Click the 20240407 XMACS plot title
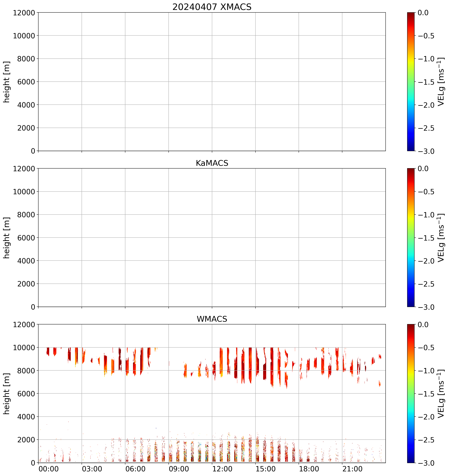The height and width of the screenshot is (476, 449). (212, 7)
